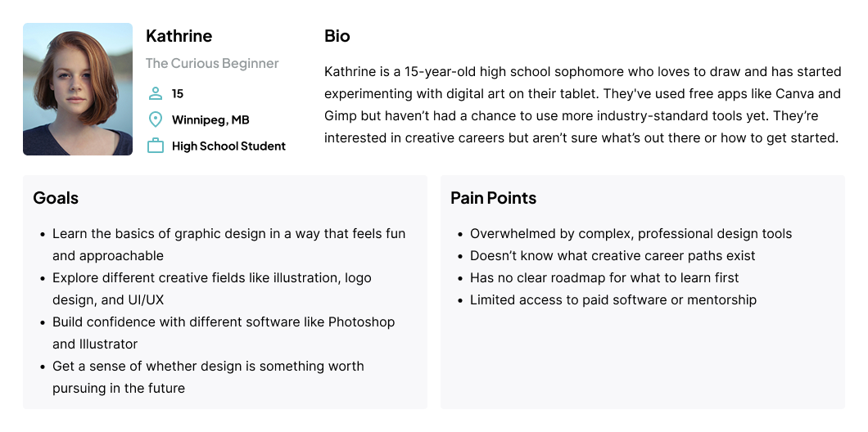Click the 'Get a sense of whether design' goal
Viewport: 868px width, 432px height.
coord(208,377)
